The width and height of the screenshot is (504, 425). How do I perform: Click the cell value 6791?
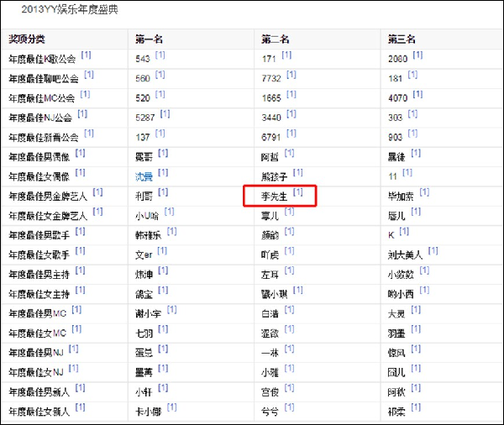pos(271,138)
